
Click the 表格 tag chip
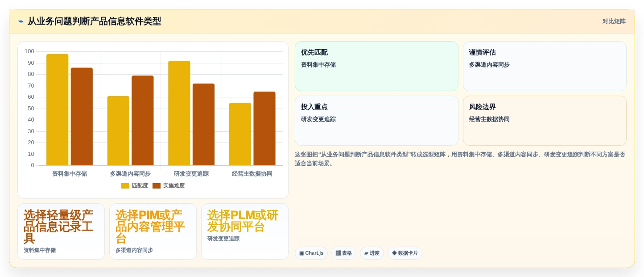point(344,253)
